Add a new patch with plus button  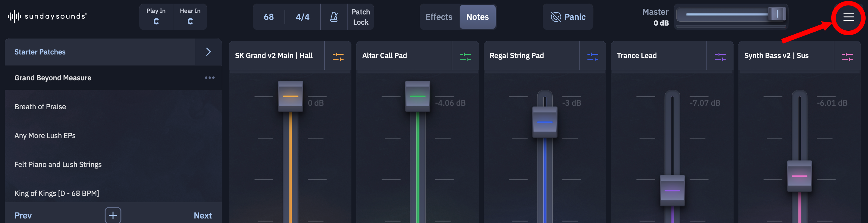(x=113, y=215)
